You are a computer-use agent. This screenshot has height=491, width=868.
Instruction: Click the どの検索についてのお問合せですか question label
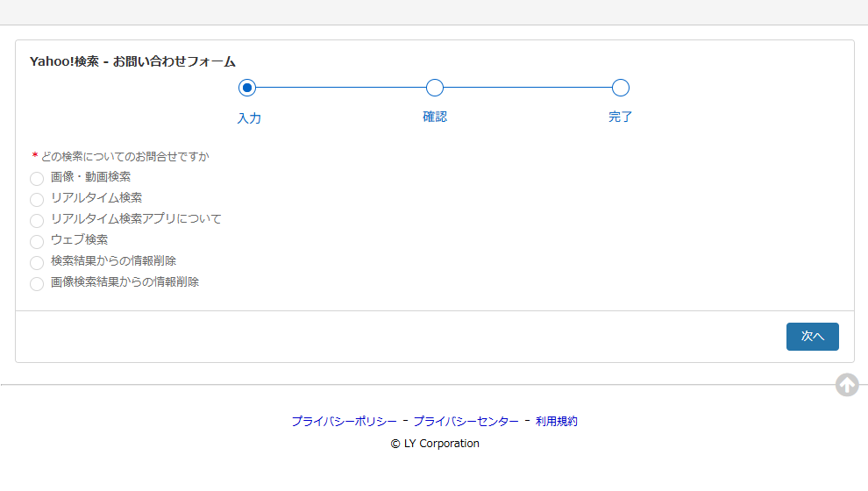click(125, 157)
